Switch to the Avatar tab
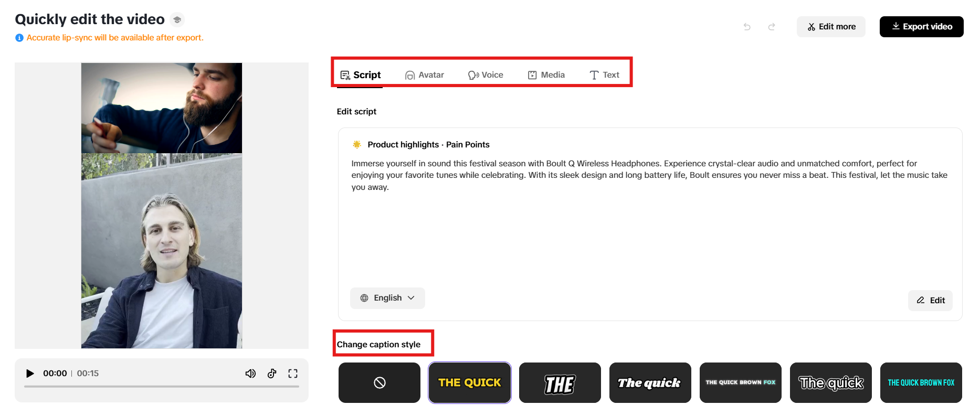 pyautogui.click(x=425, y=75)
